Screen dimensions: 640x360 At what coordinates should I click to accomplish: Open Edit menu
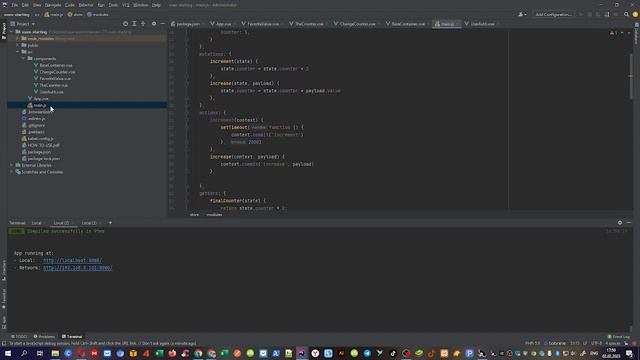pos(25,5)
